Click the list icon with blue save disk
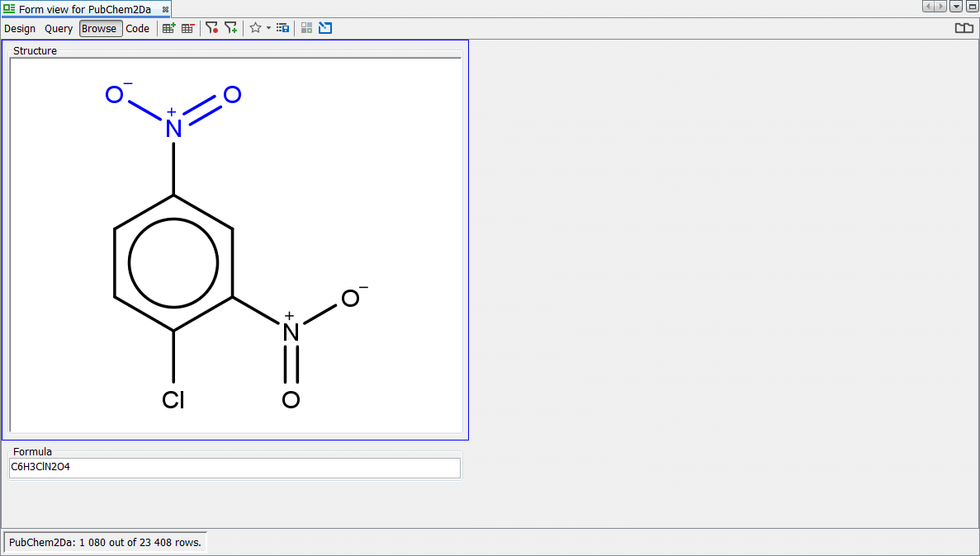 tap(282, 28)
